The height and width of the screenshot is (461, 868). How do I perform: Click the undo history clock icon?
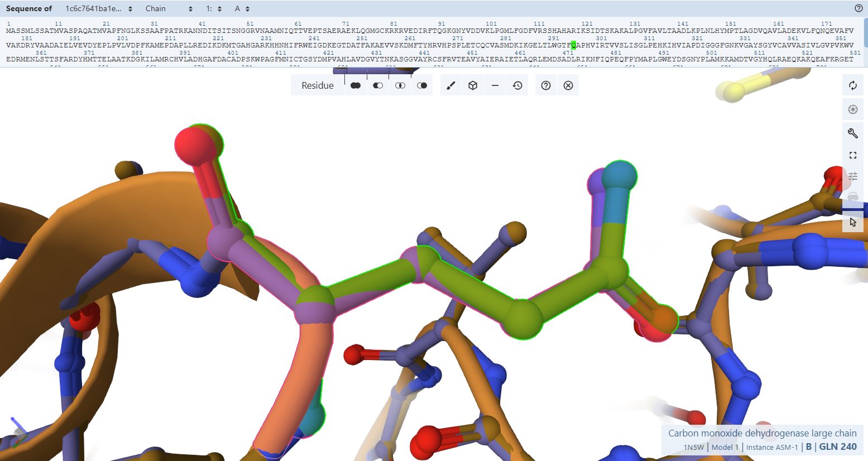pyautogui.click(x=517, y=85)
